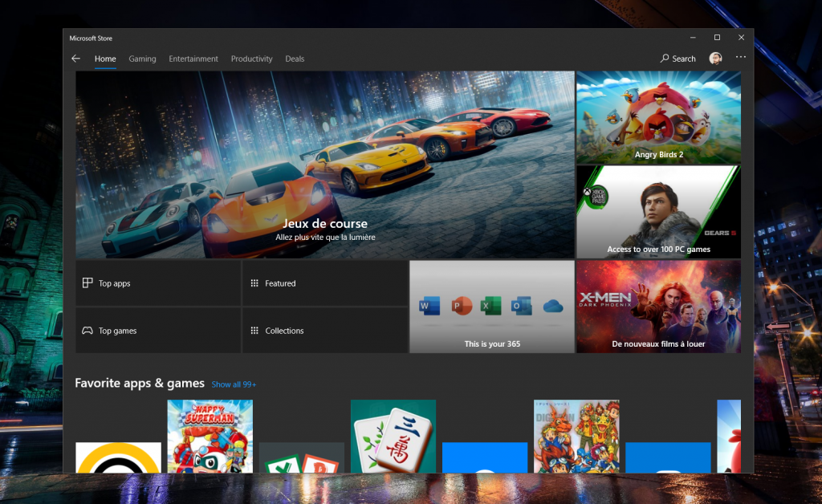The width and height of the screenshot is (822, 504).
Task: Select the Happy Superman app thumbnail
Action: (x=210, y=436)
